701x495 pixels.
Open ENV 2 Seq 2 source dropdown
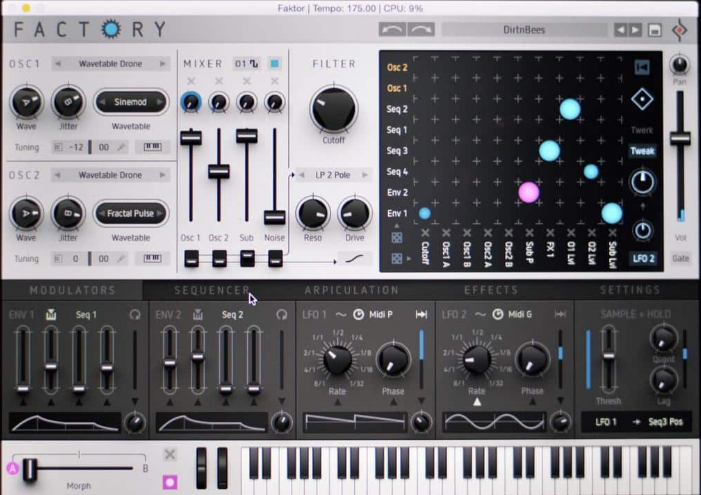point(232,314)
